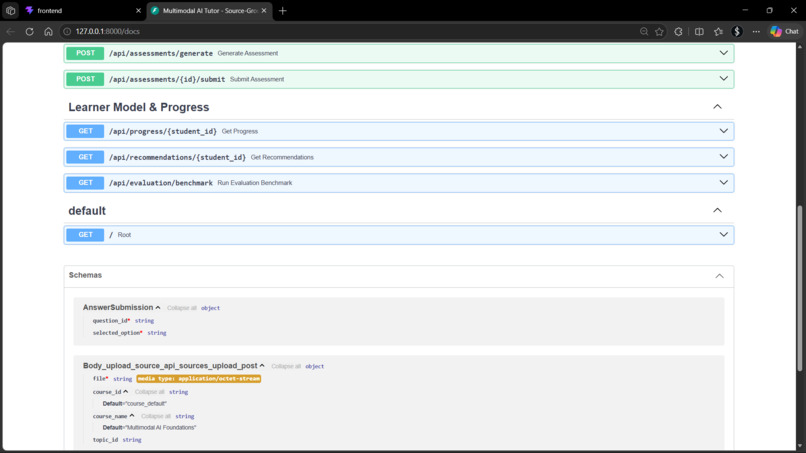This screenshot has height=453, width=806.
Task: Click the Schemas heading text
Action: [x=85, y=275]
